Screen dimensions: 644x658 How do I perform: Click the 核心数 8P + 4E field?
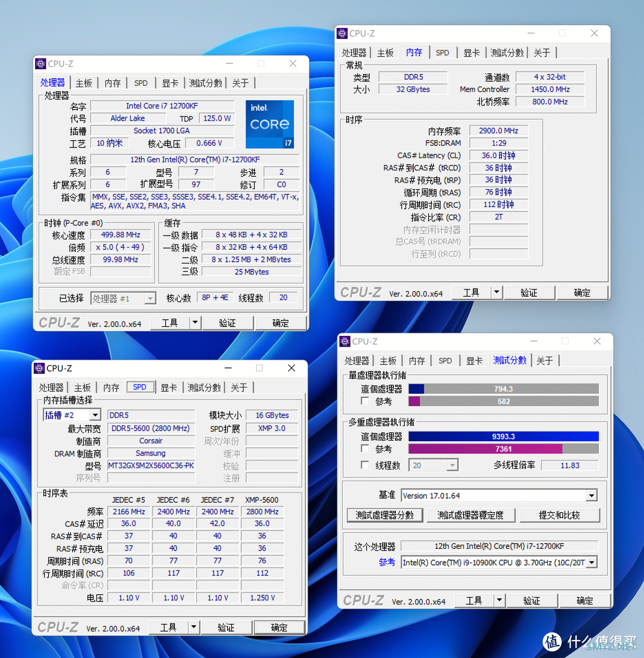point(215,298)
